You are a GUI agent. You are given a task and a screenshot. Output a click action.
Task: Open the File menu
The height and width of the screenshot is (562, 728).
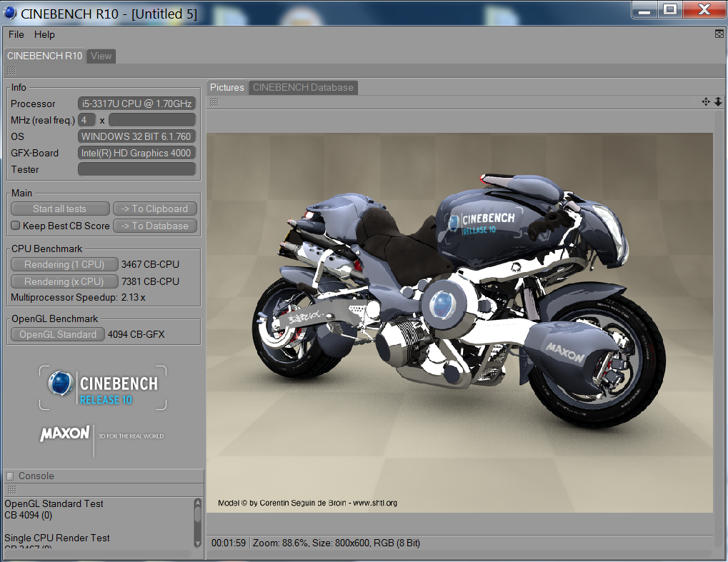coord(16,34)
